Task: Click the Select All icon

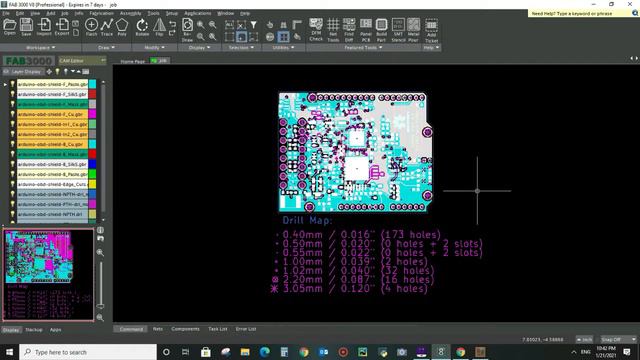Action: click(229, 25)
